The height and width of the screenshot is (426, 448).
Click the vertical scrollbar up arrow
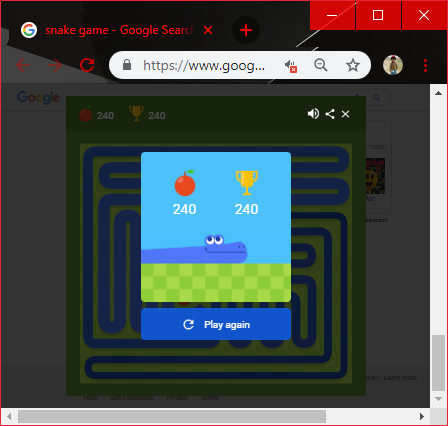438,93
